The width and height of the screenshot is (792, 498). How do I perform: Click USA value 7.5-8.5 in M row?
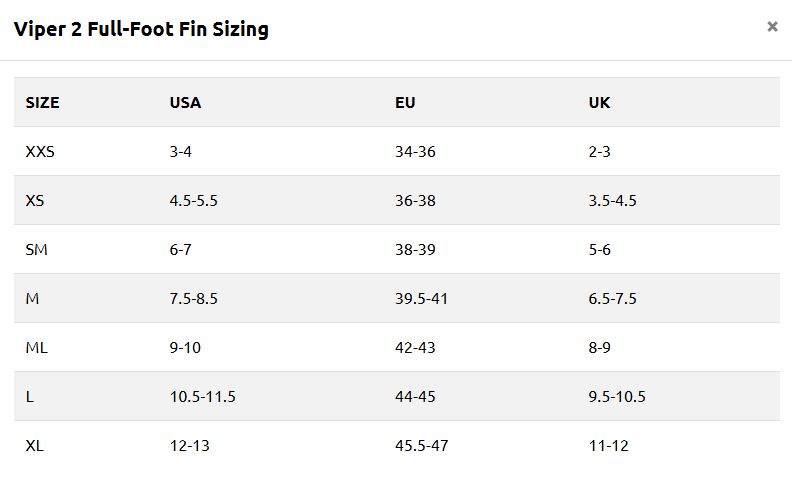tap(193, 298)
